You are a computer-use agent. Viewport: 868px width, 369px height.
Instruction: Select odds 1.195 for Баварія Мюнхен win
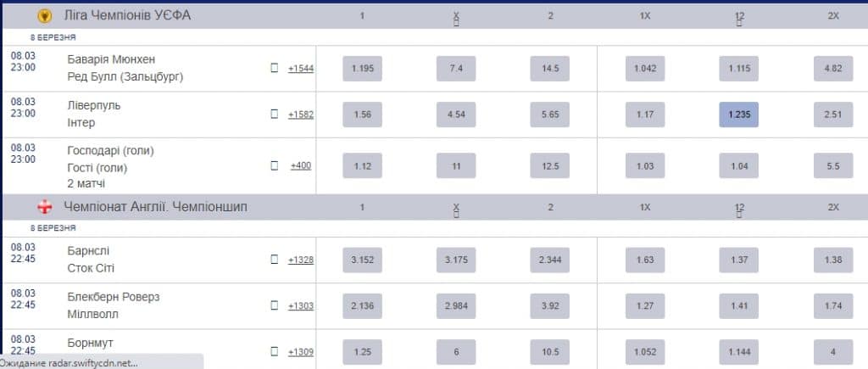coord(362,69)
